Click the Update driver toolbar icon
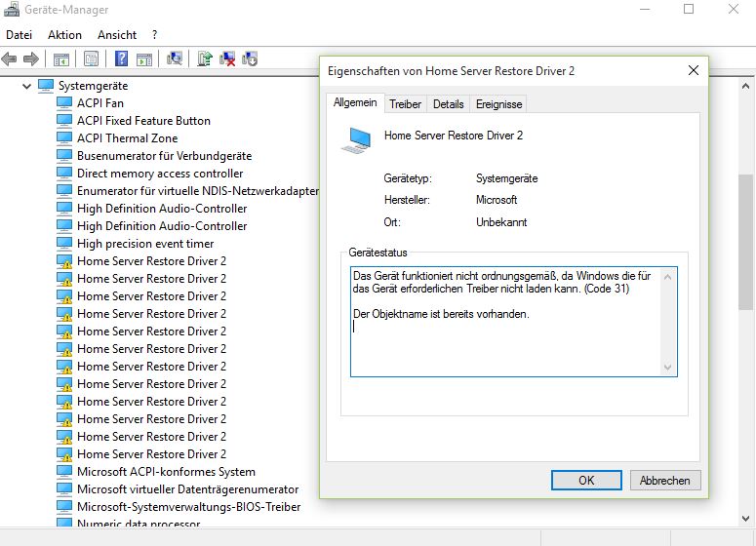Screen dimensions: 756x546 (205, 58)
